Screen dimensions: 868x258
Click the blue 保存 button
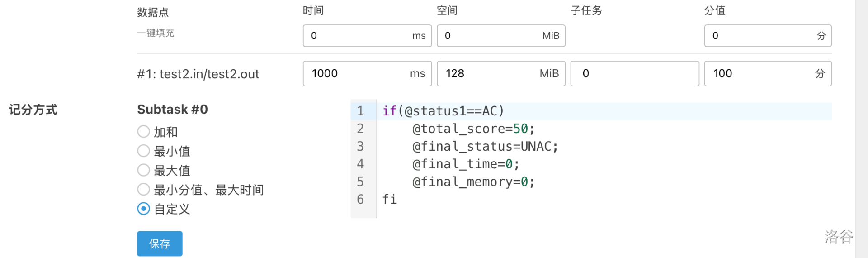[160, 244]
